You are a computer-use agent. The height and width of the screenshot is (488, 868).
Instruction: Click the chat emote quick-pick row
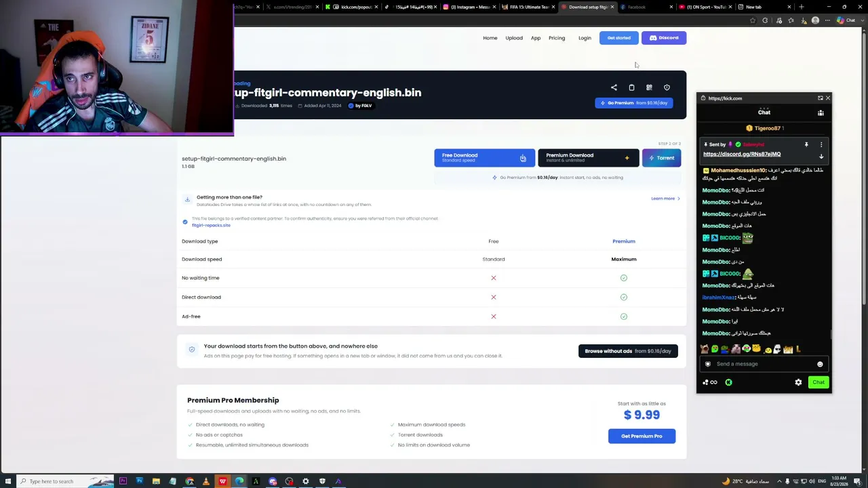(x=753, y=349)
